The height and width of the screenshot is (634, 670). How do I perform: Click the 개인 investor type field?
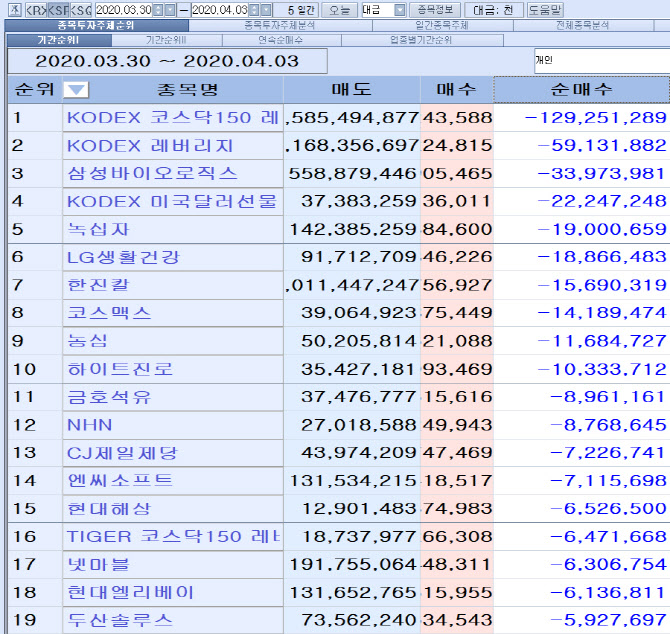tap(602, 61)
